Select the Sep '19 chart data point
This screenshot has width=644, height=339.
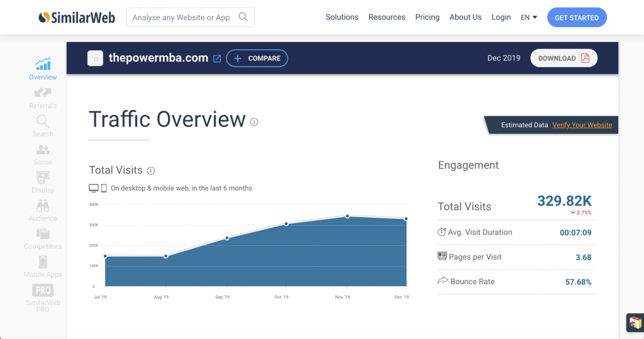click(227, 238)
